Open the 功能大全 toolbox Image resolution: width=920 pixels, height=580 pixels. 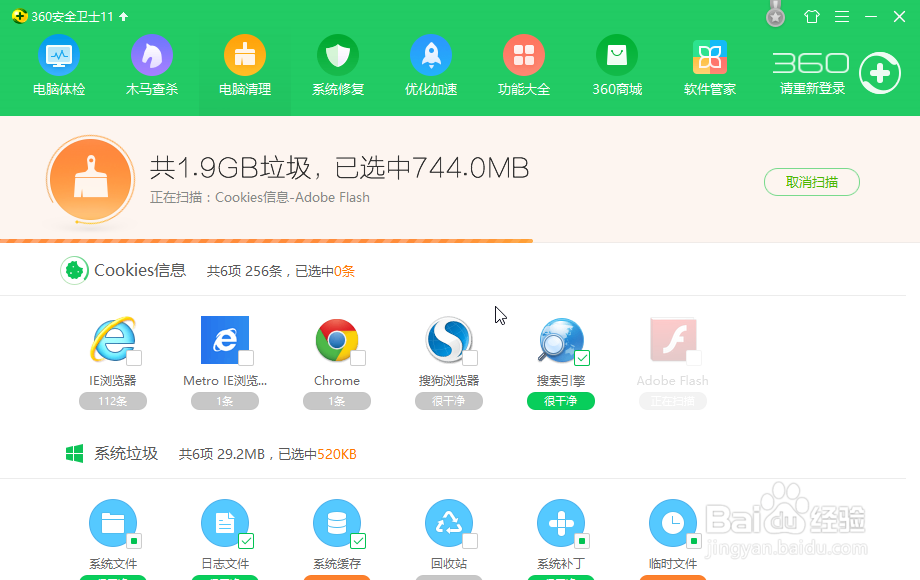[523, 65]
